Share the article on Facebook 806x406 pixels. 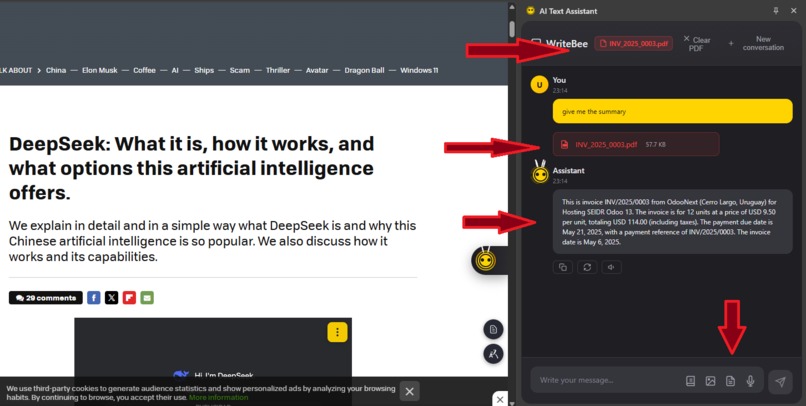[x=94, y=298]
